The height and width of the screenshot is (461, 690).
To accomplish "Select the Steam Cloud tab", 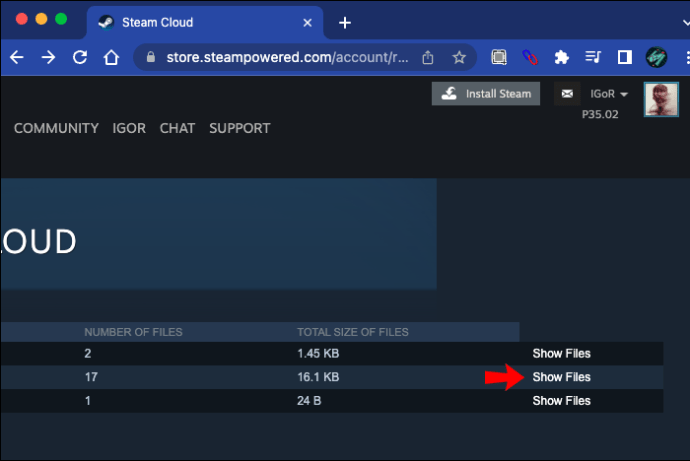I will (205, 23).
